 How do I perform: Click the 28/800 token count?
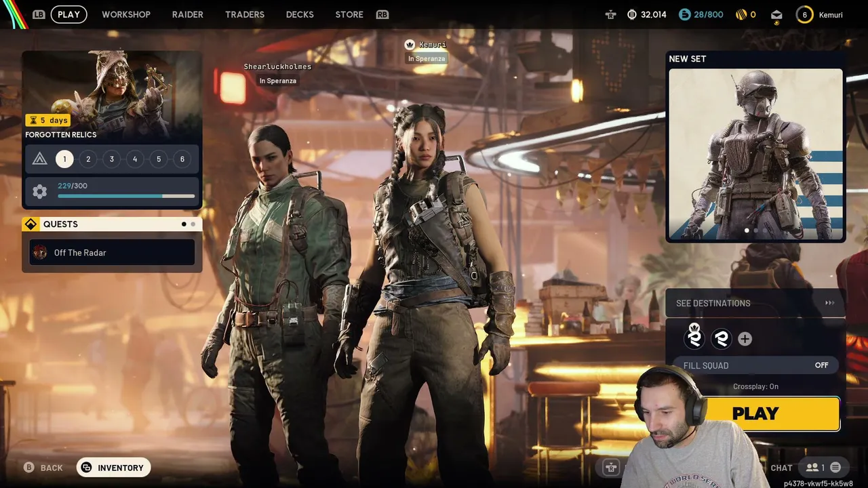click(x=709, y=14)
